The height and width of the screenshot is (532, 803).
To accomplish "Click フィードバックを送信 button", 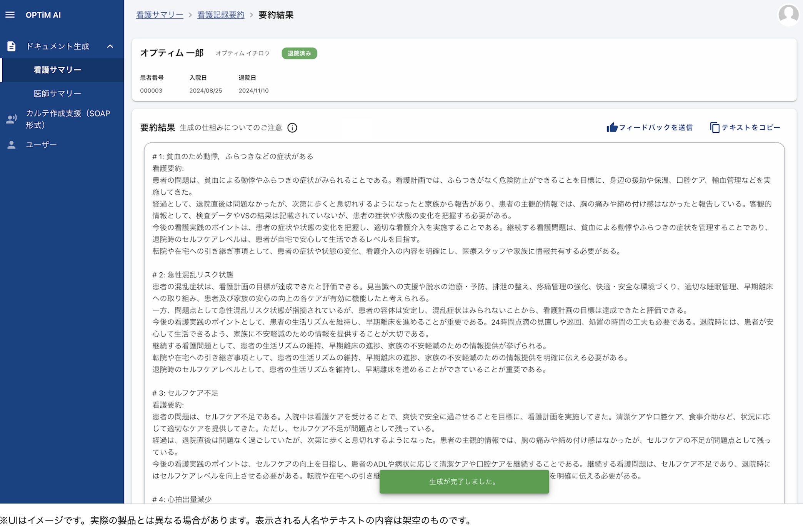I will point(655,127).
